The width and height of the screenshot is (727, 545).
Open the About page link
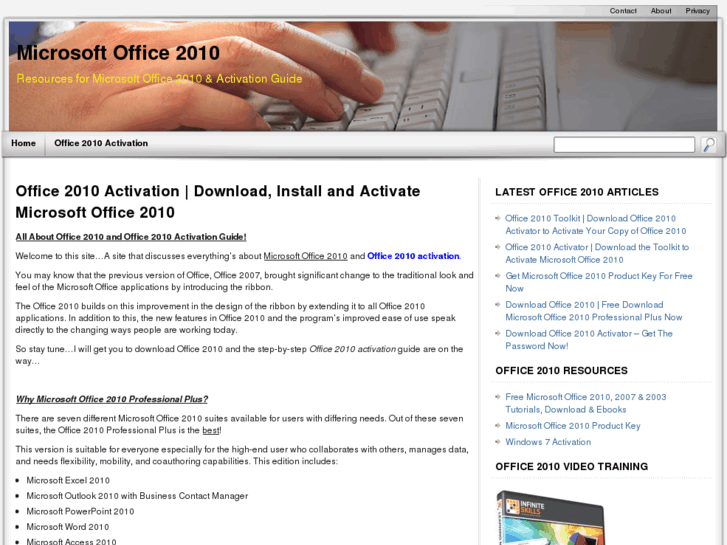point(661,11)
